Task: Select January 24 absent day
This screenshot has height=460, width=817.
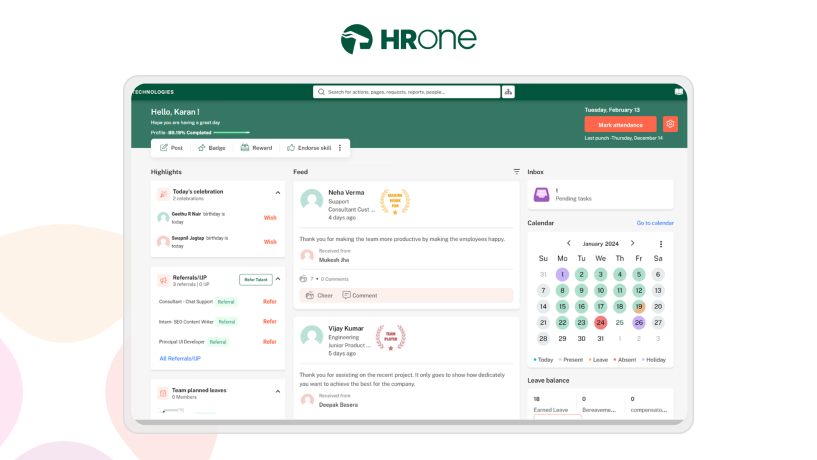Action: tap(600, 322)
